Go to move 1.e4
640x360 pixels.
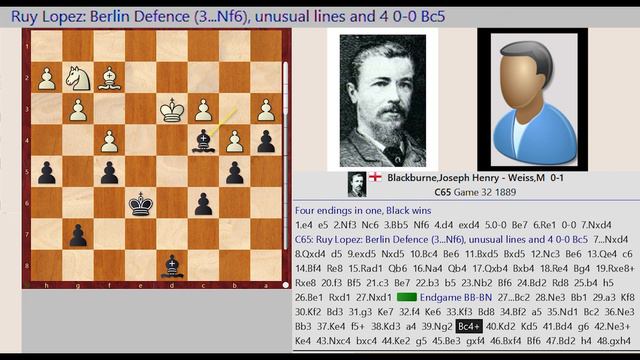(x=304, y=225)
